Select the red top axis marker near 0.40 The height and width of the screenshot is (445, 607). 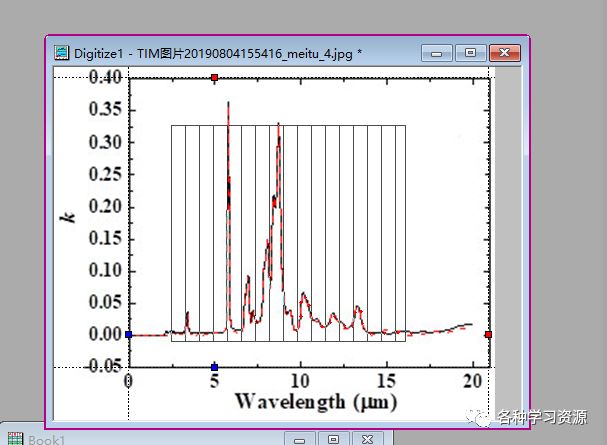(x=214, y=78)
